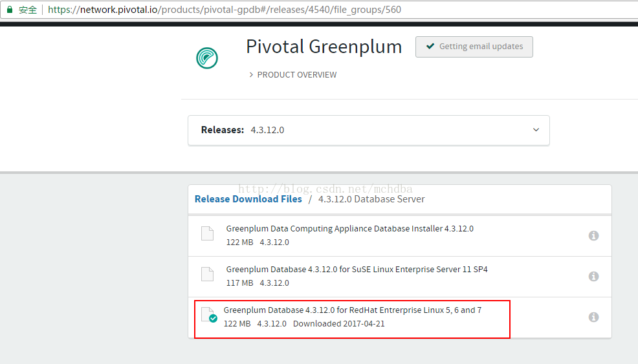Image resolution: width=638 pixels, height=364 pixels.
Task: Click file icon of Data Computing Appliance Installer
Action: tap(207, 233)
